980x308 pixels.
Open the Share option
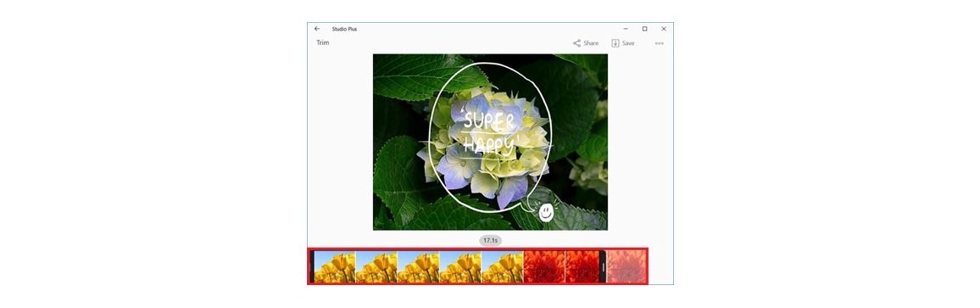[586, 43]
